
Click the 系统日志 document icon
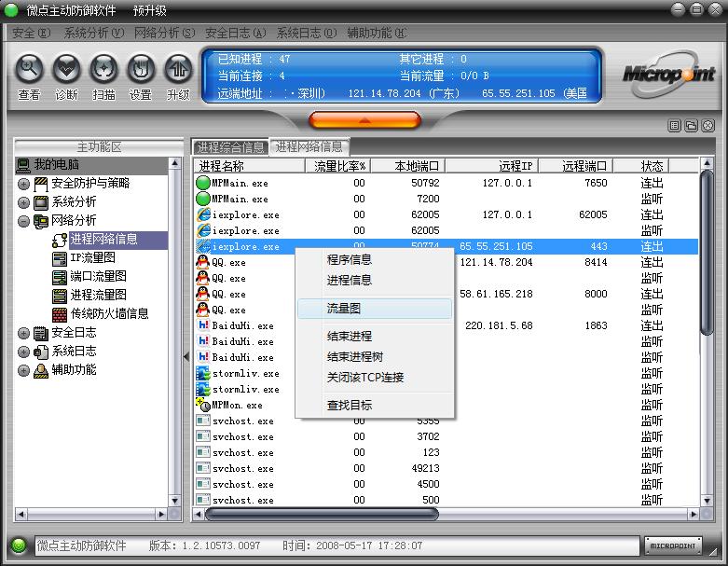click(41, 352)
